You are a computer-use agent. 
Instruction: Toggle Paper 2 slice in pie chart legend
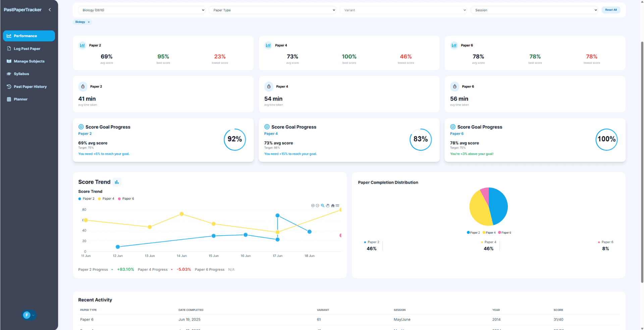[x=473, y=232]
